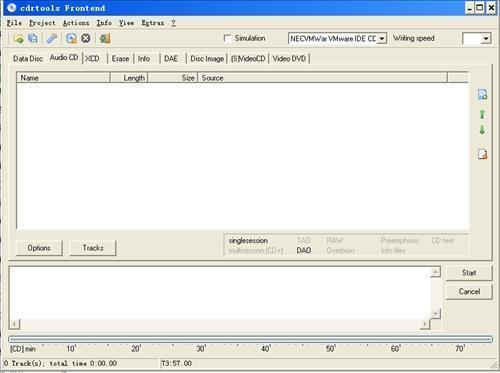
Task: Click the add tracks icon
Action: tap(482, 94)
